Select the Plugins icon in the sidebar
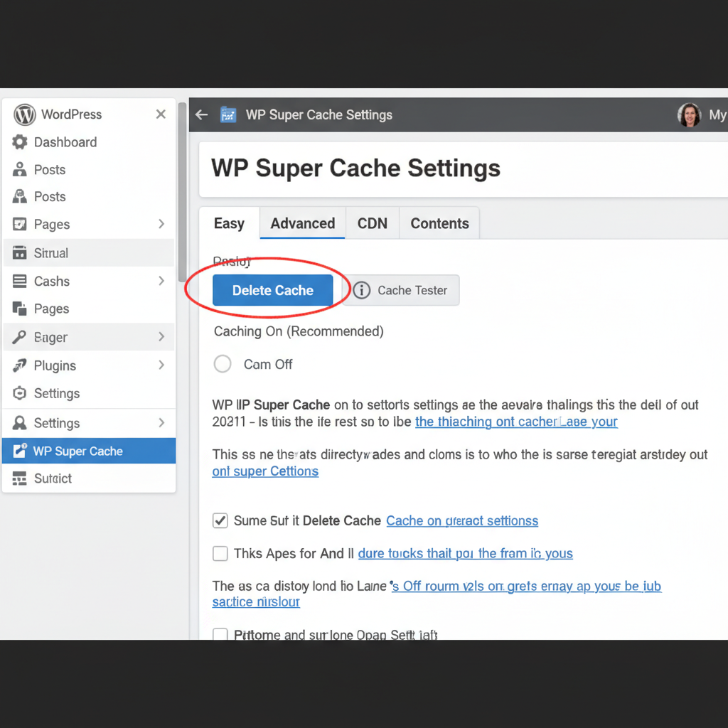This screenshot has height=728, width=728. click(x=19, y=365)
